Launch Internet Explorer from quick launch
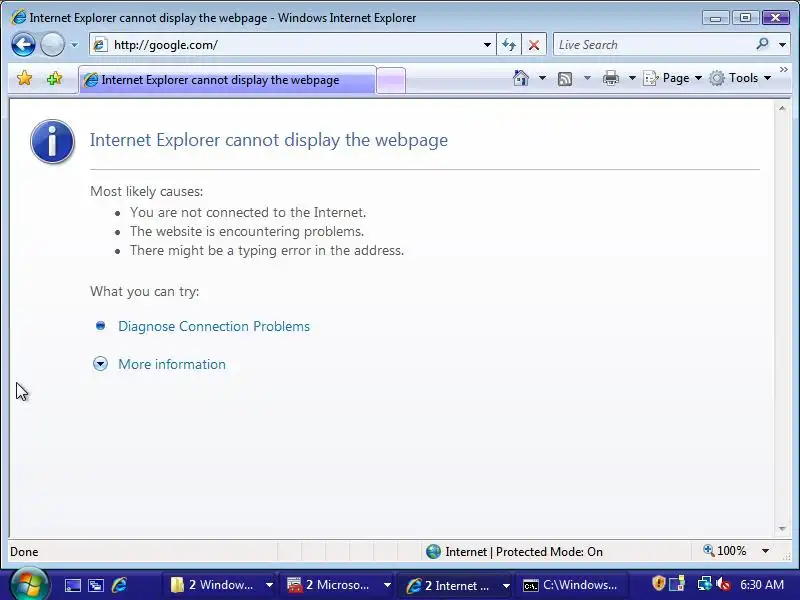This screenshot has height=600, width=800. 119,585
